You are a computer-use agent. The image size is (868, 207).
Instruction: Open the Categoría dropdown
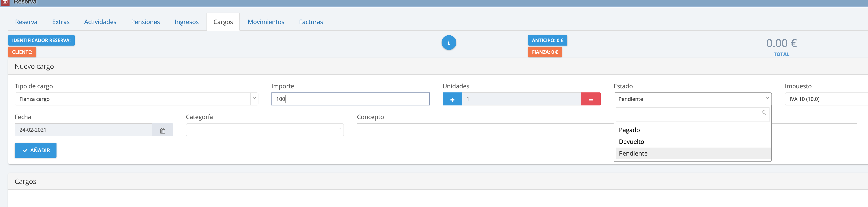pos(265,130)
